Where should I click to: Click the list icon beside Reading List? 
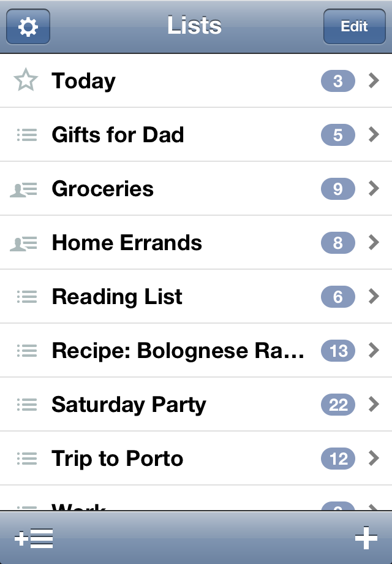click(27, 297)
